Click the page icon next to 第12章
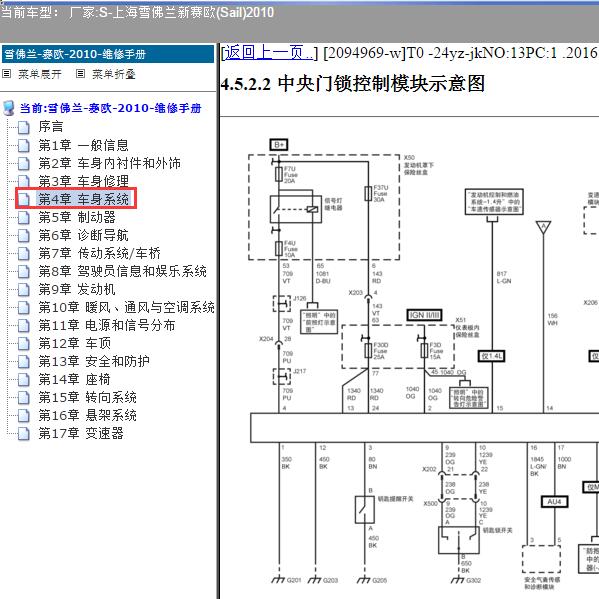 [x=24, y=344]
